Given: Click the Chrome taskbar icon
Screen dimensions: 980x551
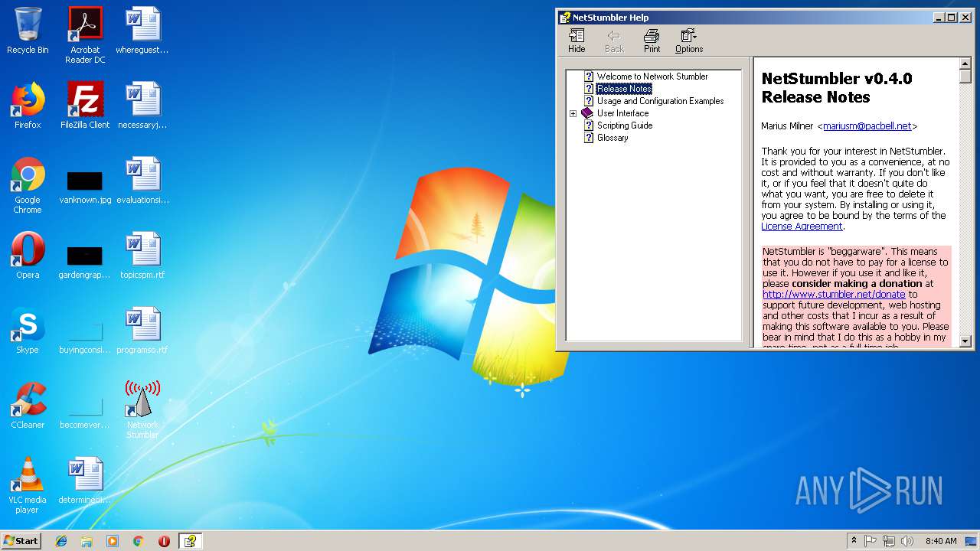Looking at the screenshot, I should tap(138, 541).
